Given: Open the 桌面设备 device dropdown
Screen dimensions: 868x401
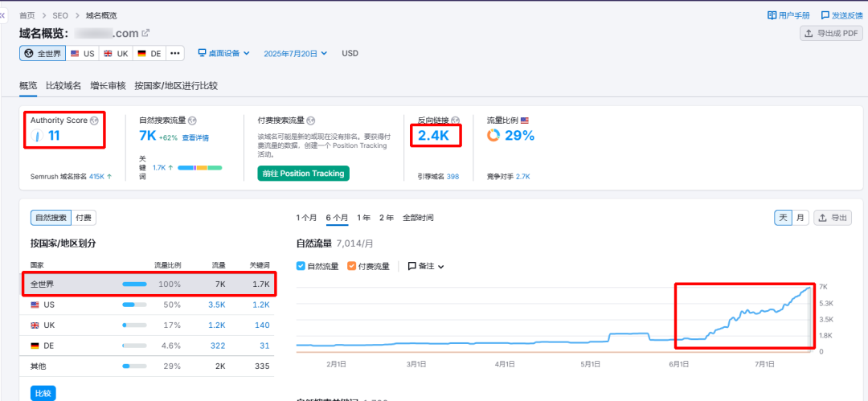Looking at the screenshot, I should point(224,54).
